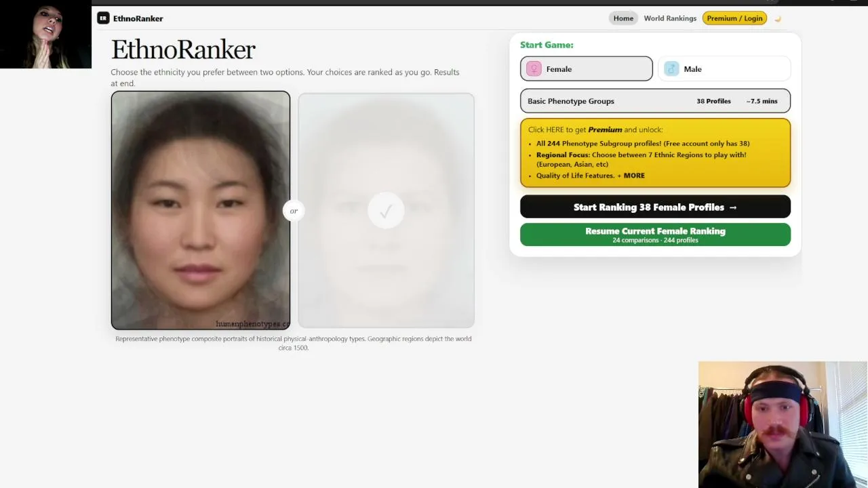Select the Male gender option
Image resolution: width=868 pixels, height=488 pixels.
724,68
